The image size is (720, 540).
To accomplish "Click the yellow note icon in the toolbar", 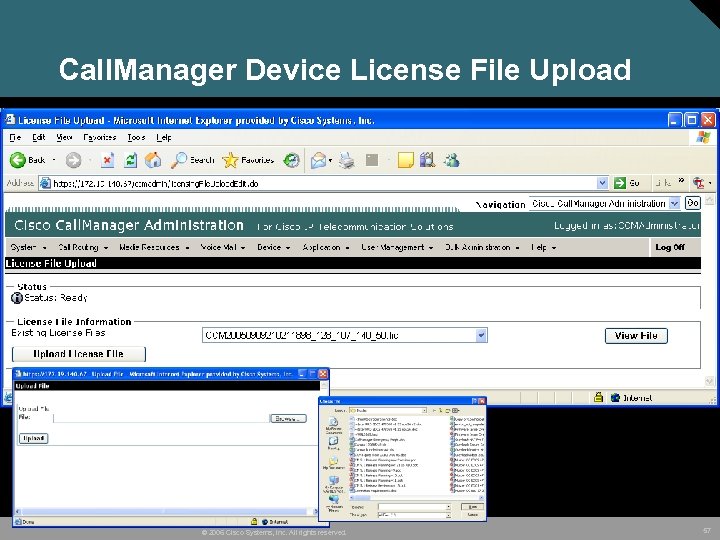I will pyautogui.click(x=405, y=160).
